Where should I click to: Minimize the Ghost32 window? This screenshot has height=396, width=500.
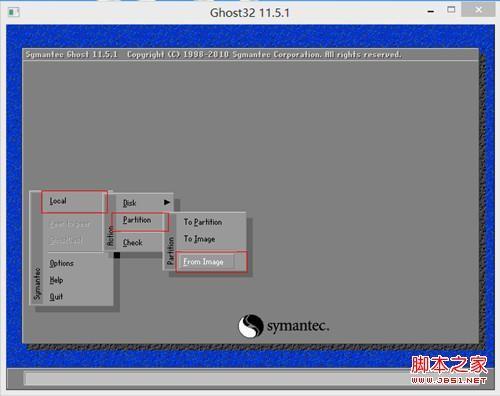click(431, 11)
